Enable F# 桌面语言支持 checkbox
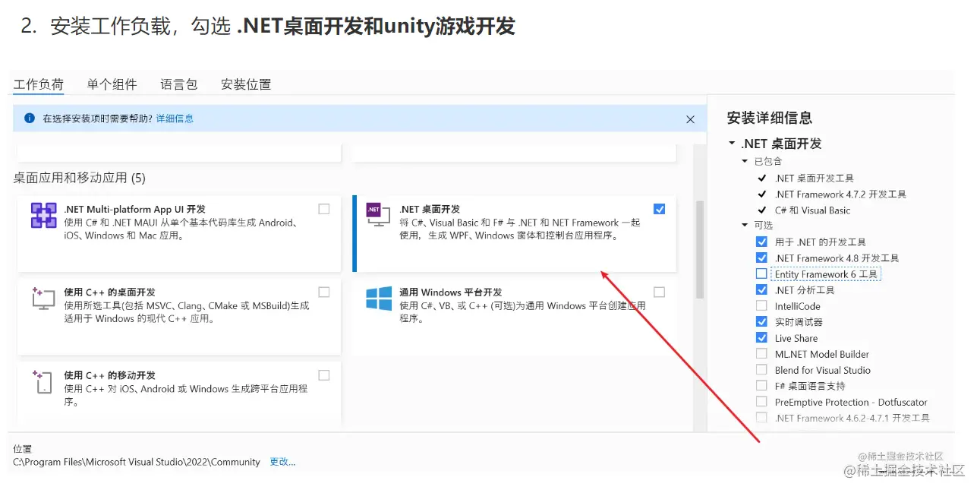 coord(761,386)
